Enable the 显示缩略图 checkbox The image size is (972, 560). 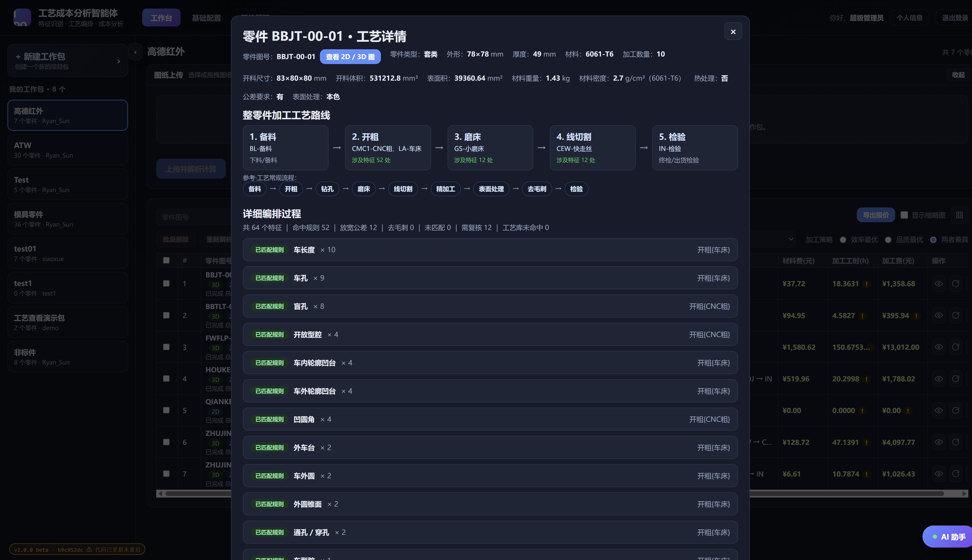[x=904, y=215]
